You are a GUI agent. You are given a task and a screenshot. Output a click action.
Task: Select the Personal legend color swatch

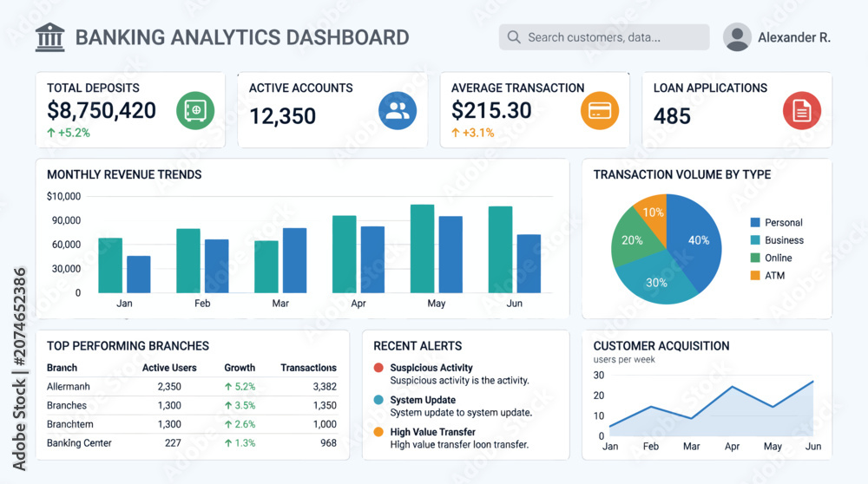pos(755,222)
